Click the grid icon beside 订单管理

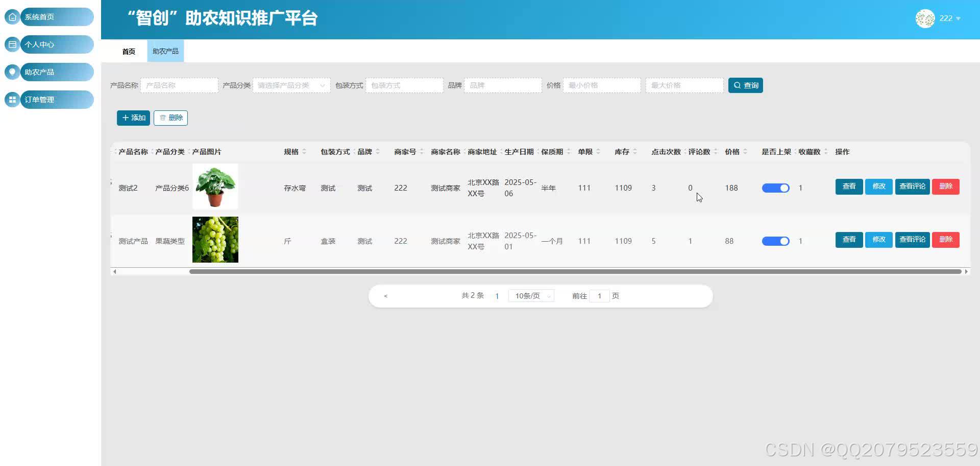[x=12, y=100]
